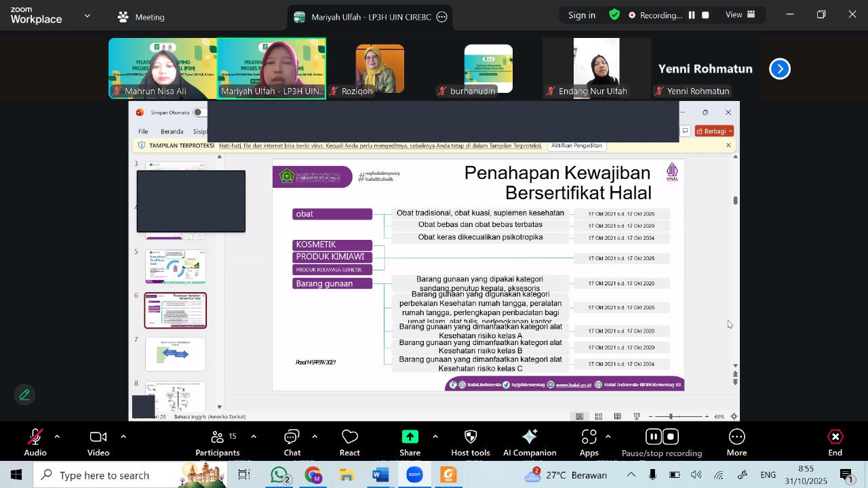Open the File menu tab
Screen dimensions: 868x488
coord(143,131)
